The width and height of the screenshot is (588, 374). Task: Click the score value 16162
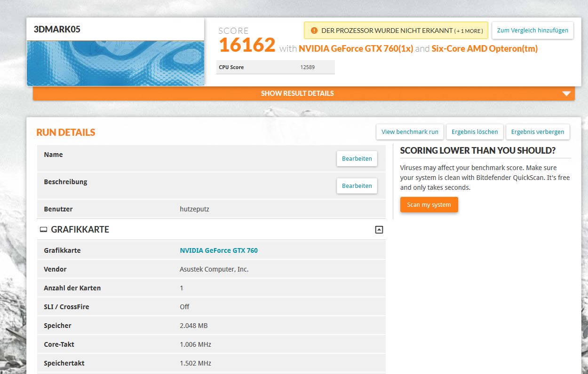(247, 45)
